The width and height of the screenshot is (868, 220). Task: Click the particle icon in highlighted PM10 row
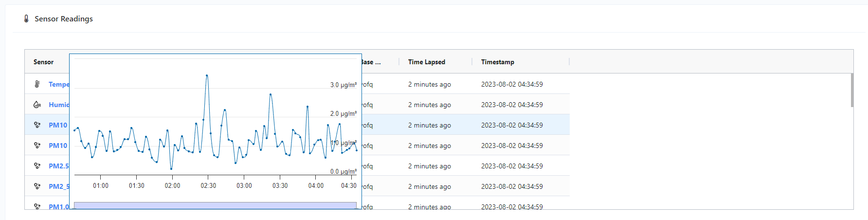(37, 125)
